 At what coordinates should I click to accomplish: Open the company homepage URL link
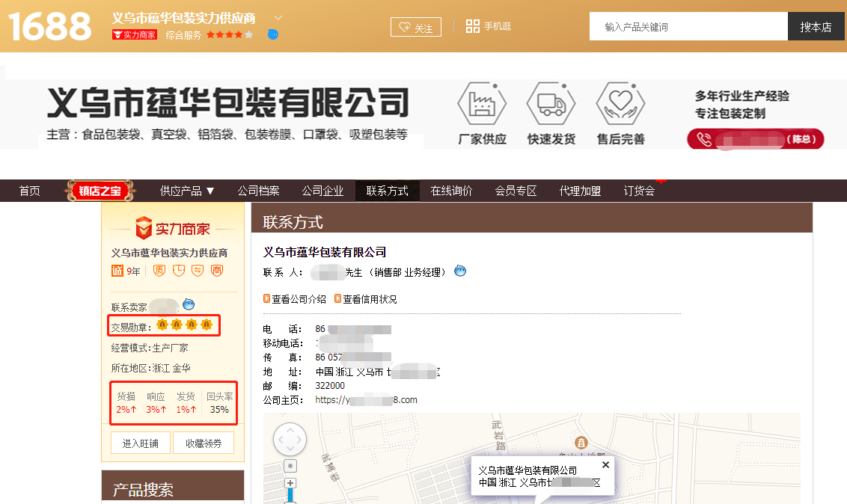(366, 400)
